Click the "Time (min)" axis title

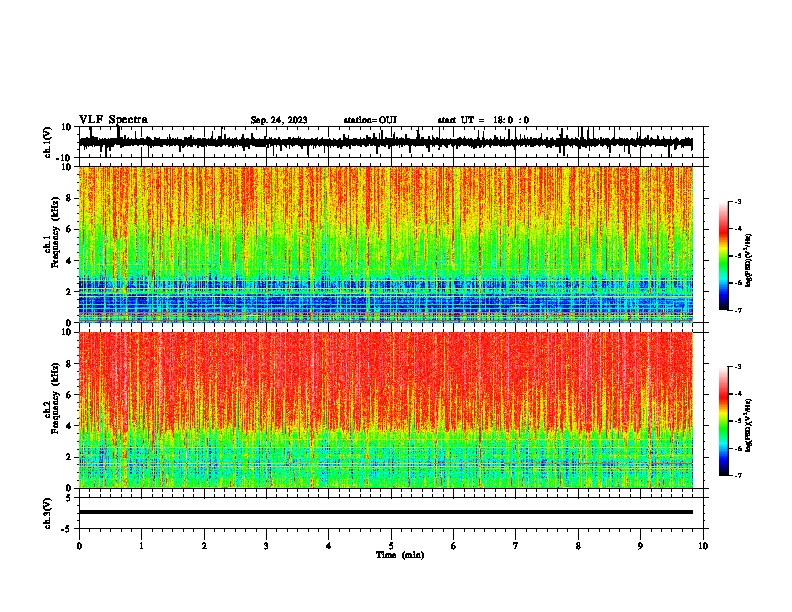click(x=400, y=555)
